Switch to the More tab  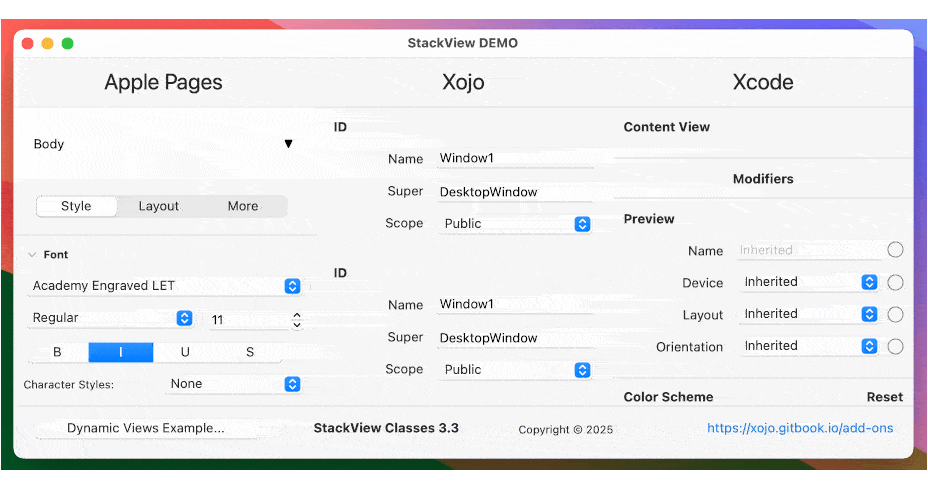[x=243, y=206]
